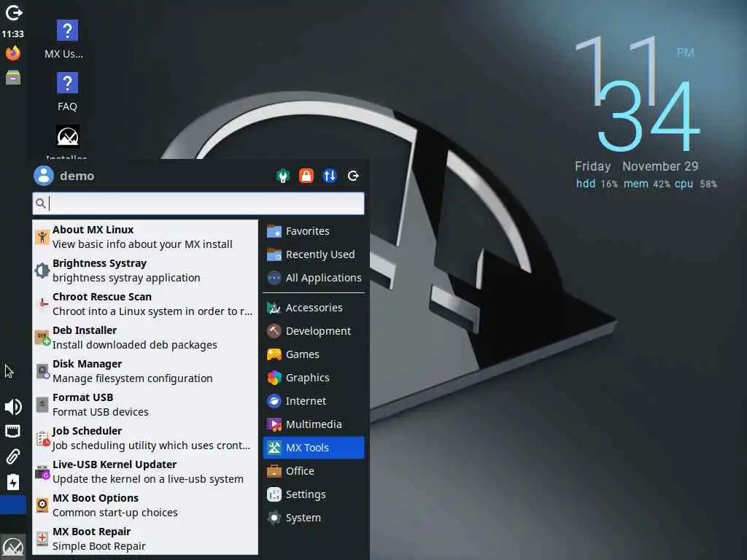Viewport: 747px width, 560px height.
Task: Click the network connection tray icon
Action: point(12,432)
